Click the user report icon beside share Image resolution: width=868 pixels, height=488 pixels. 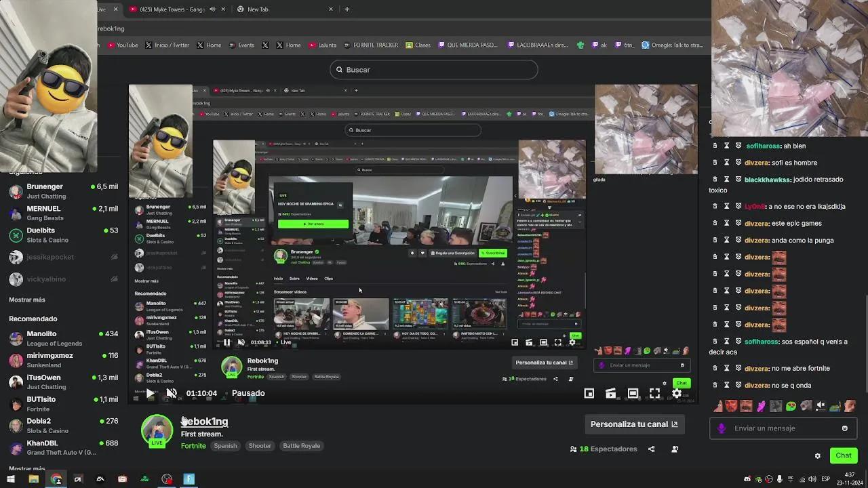tap(675, 449)
